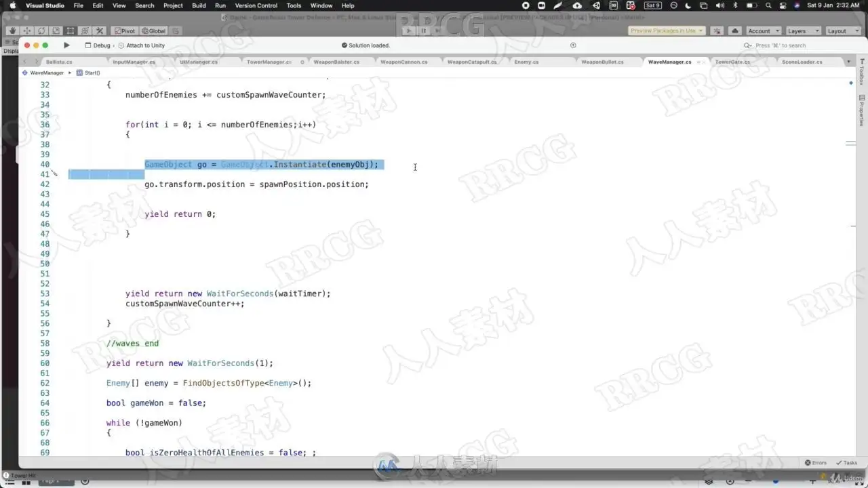Viewport: 868px width, 488px height.
Task: Click the Unity cloud services icon
Action: pyautogui.click(x=734, y=30)
